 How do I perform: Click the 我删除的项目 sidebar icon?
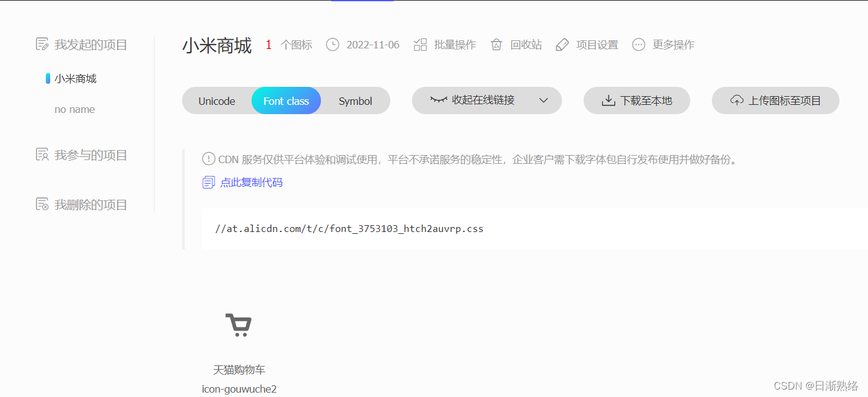[42, 204]
